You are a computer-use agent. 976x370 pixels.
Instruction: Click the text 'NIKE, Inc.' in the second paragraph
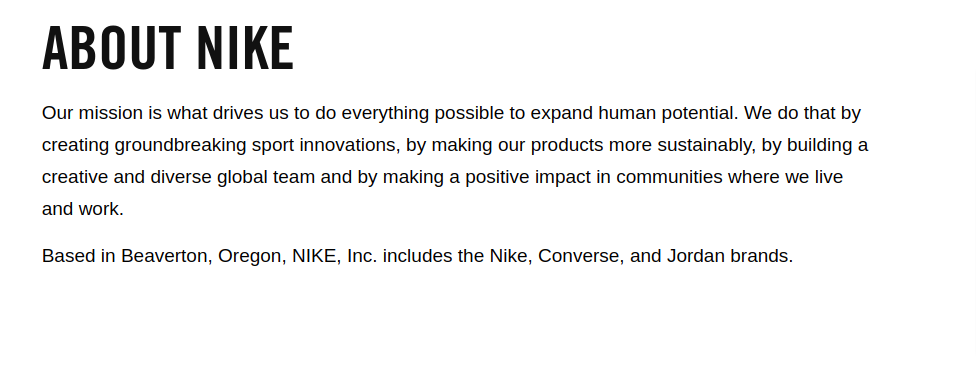tap(335, 256)
